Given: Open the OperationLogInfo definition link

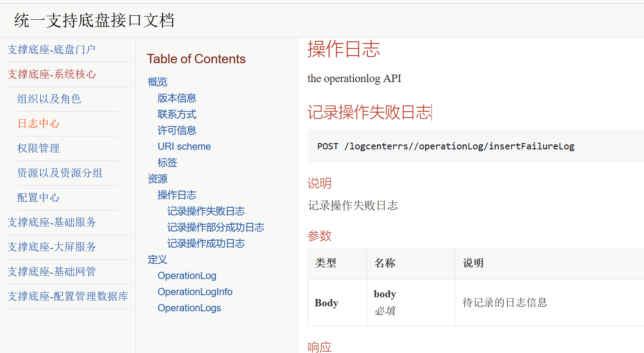Looking at the screenshot, I should 195,292.
